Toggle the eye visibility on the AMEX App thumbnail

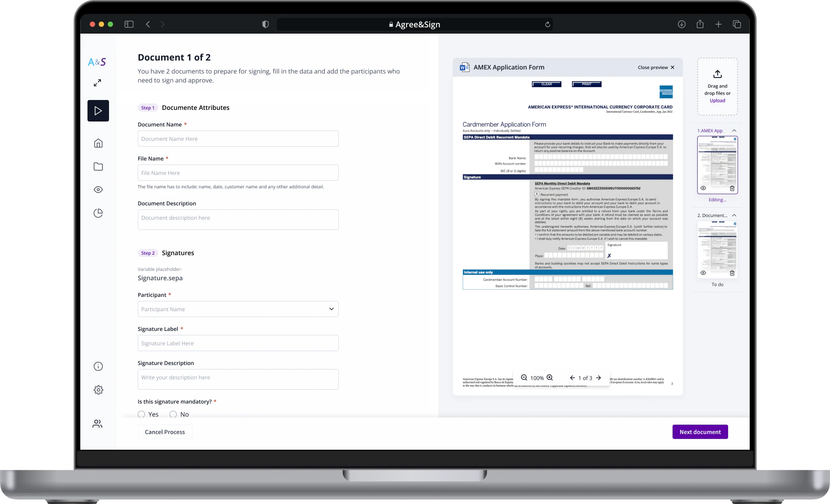pos(703,189)
